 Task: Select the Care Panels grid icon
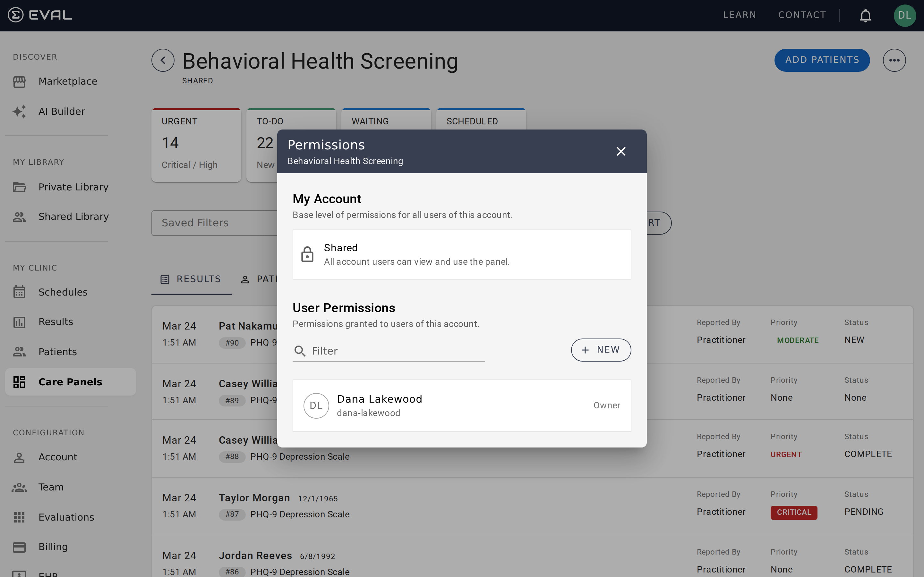tap(20, 381)
